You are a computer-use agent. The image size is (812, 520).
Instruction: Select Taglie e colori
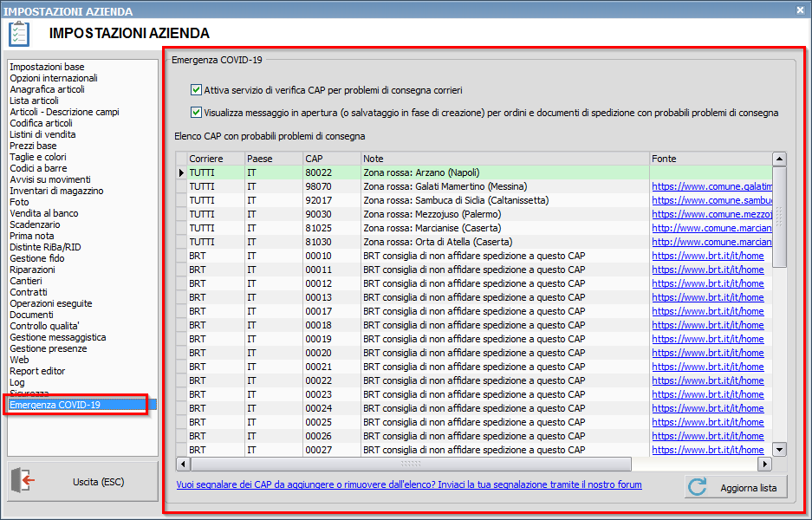tap(38, 157)
